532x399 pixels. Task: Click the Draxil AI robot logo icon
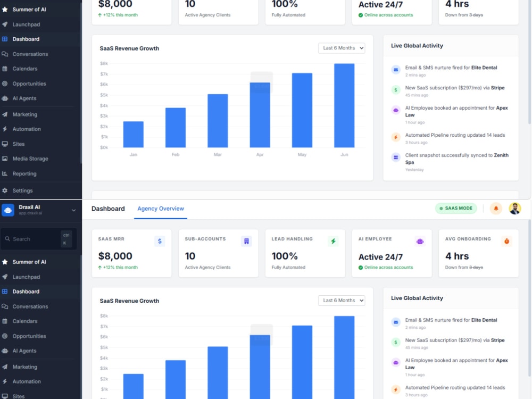tap(8, 210)
